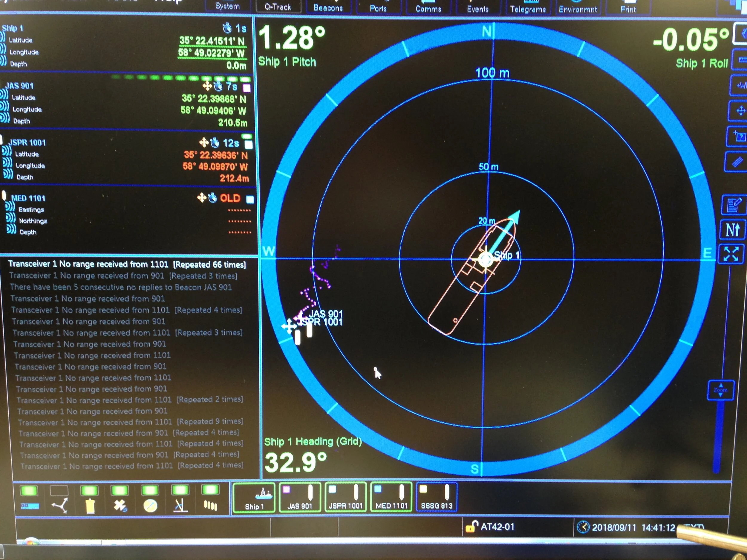Viewport: 747px width, 560px height.
Task: Click the Zoom slider handle
Action: click(x=720, y=390)
